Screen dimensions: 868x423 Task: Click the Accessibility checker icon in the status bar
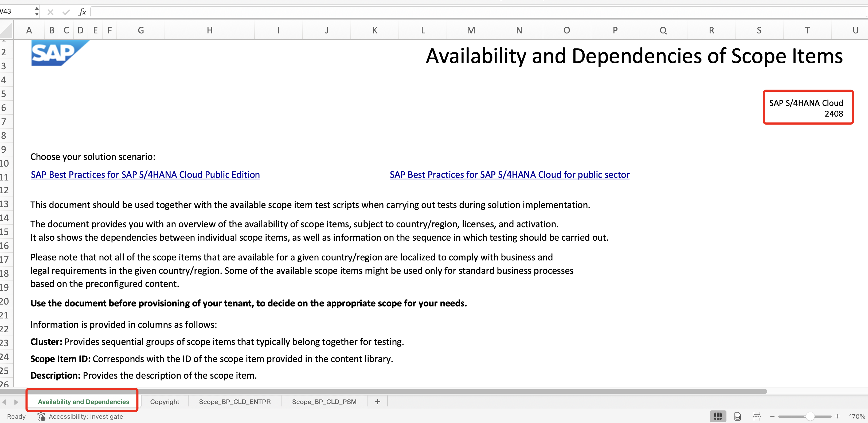click(41, 416)
